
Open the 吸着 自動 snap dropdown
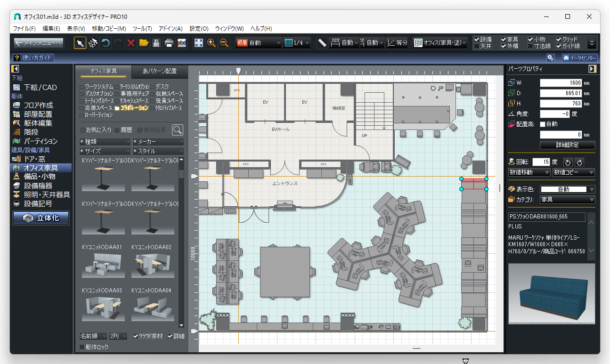click(x=259, y=43)
